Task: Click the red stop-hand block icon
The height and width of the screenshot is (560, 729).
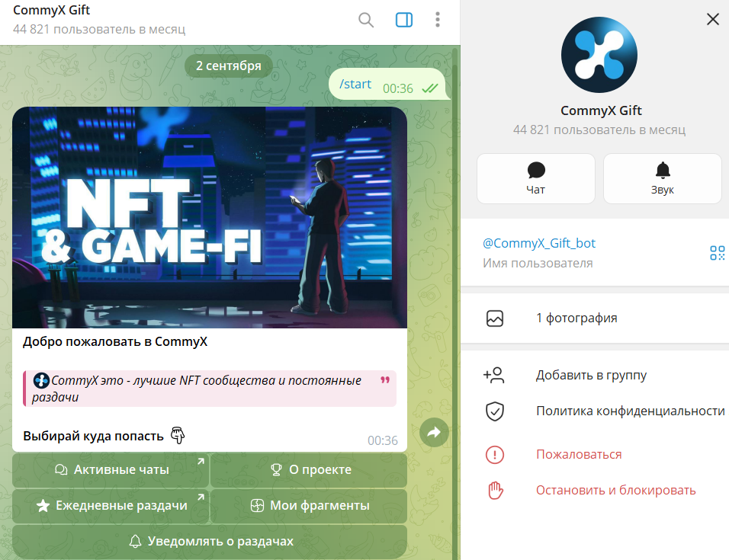Action: pyautogui.click(x=495, y=491)
